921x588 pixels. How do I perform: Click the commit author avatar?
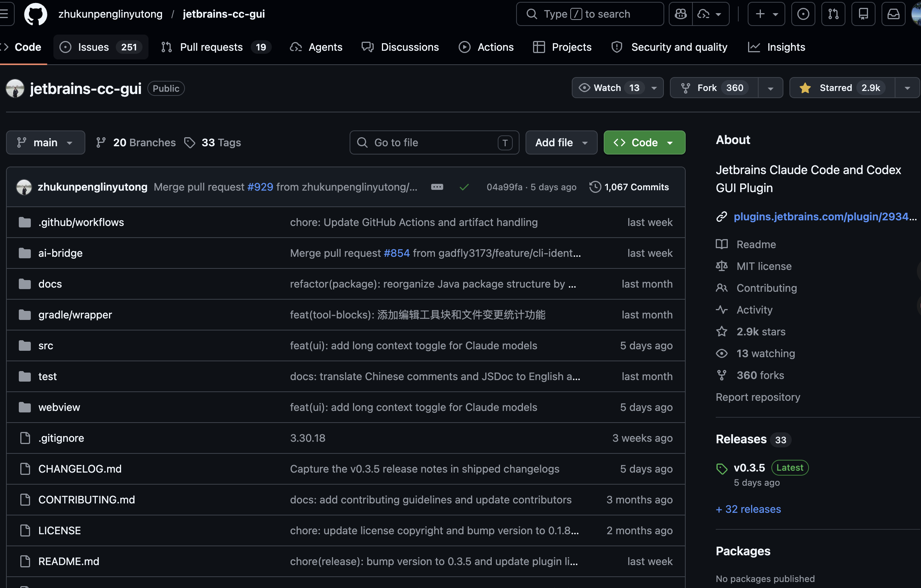(24, 187)
